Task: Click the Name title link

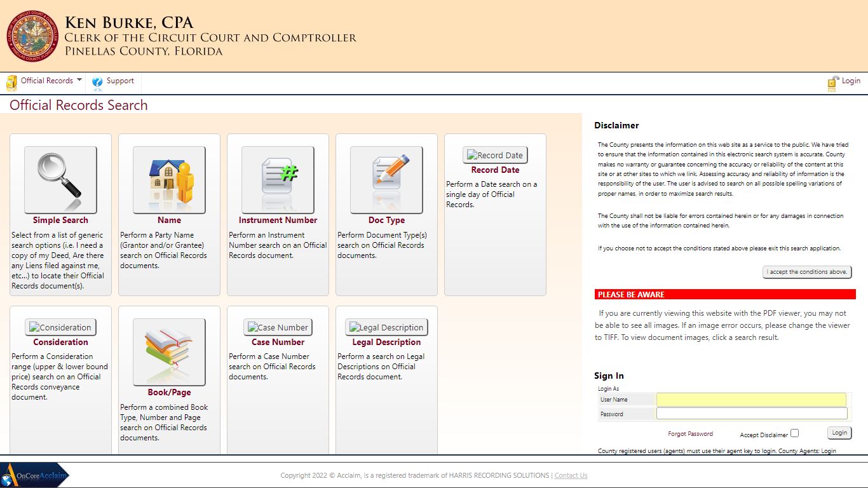Action: click(169, 220)
